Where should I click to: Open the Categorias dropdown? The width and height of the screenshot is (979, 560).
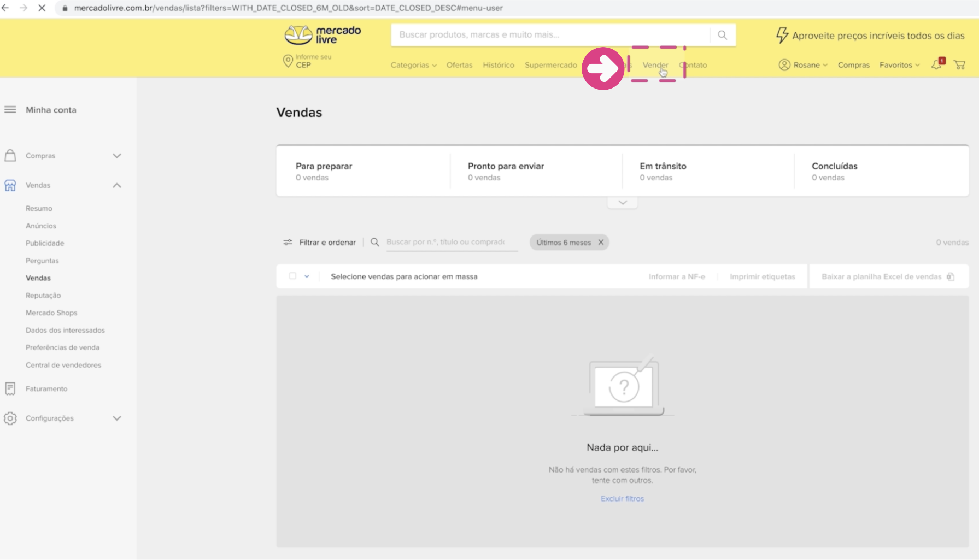click(x=413, y=65)
